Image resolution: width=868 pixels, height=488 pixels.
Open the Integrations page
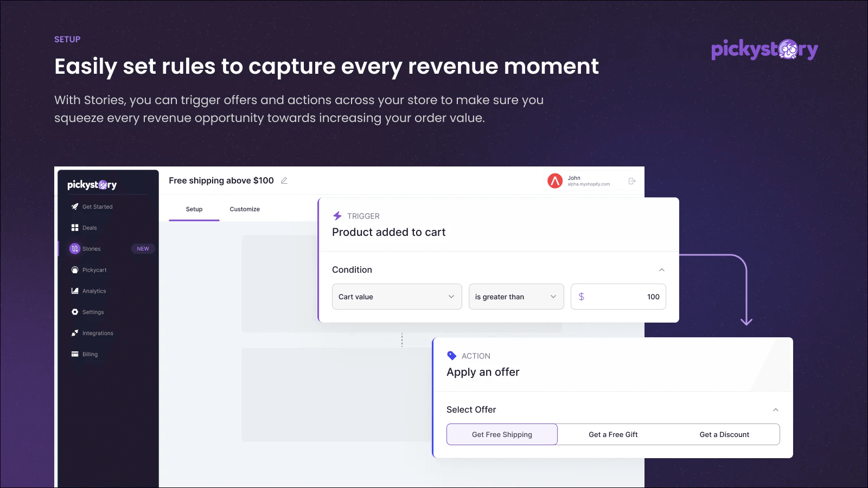(97, 333)
